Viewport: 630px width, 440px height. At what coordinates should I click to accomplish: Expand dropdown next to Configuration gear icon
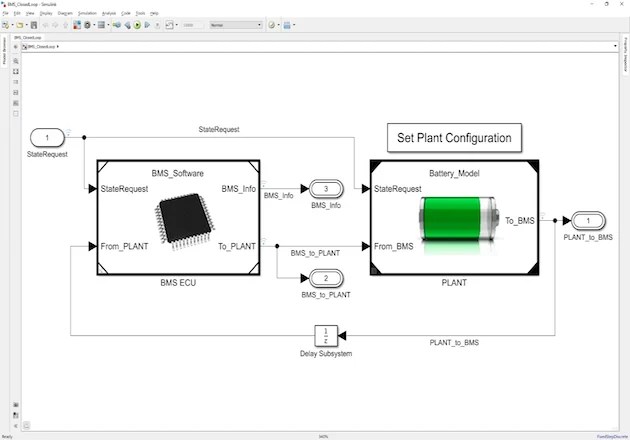94,25
